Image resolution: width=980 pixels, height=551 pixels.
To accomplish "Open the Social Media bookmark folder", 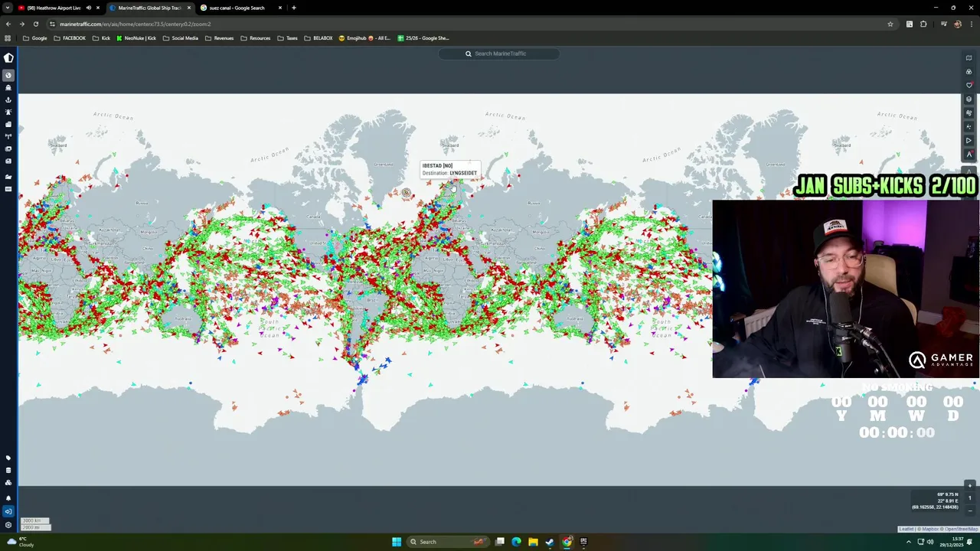I will [181, 38].
